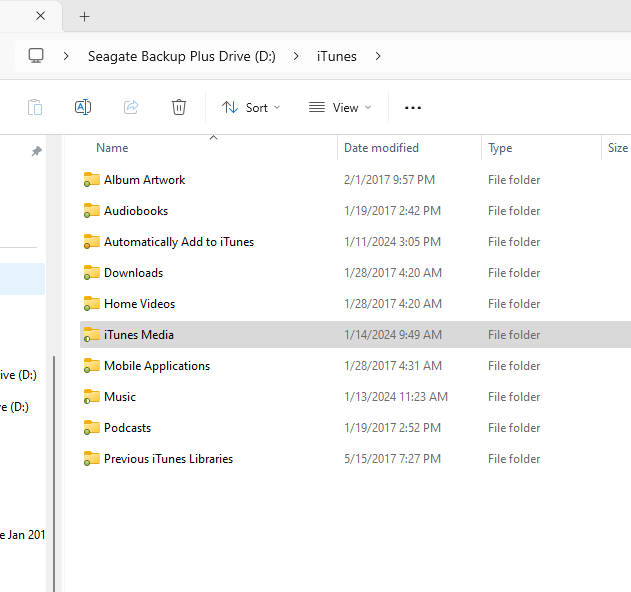The width and height of the screenshot is (631, 592).
Task: Click the Downloads folder icon
Action: (x=91, y=272)
